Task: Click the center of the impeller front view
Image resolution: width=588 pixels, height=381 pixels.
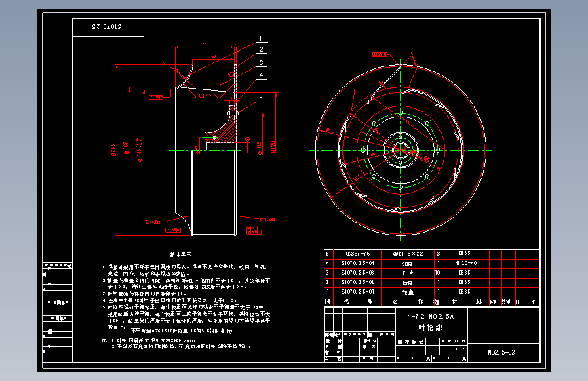Action: point(401,150)
